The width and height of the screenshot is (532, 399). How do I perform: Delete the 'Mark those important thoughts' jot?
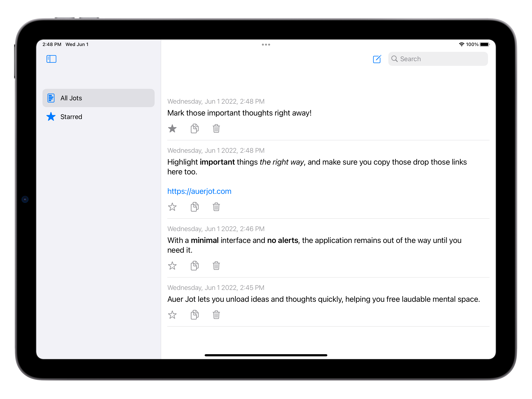tap(216, 129)
